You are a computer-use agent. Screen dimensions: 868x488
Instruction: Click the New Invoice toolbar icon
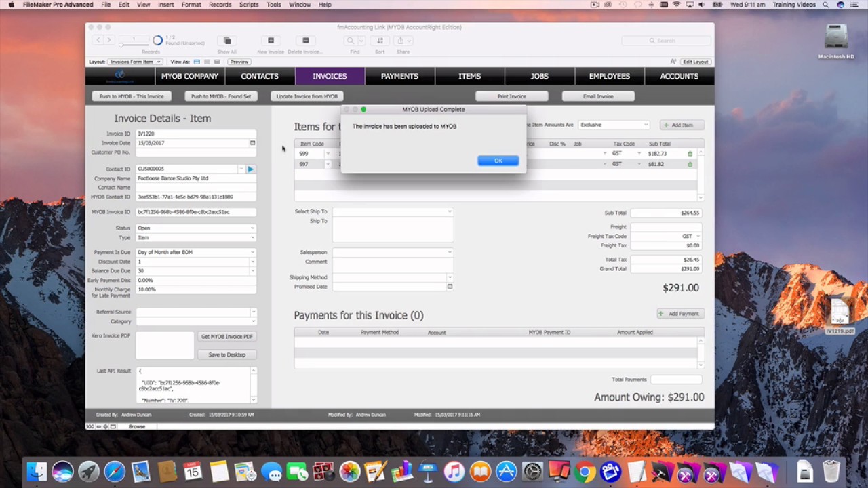271,41
